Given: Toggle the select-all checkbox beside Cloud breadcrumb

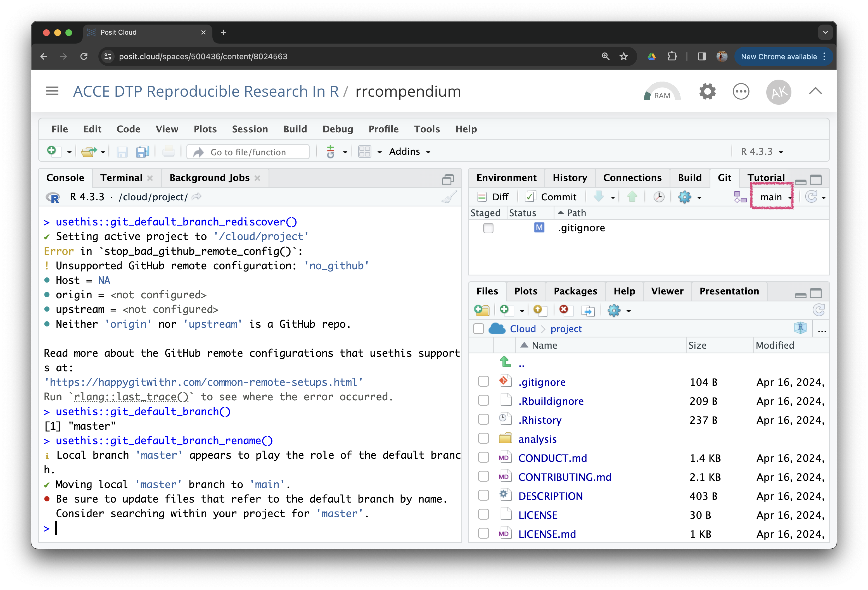Looking at the screenshot, I should (478, 329).
